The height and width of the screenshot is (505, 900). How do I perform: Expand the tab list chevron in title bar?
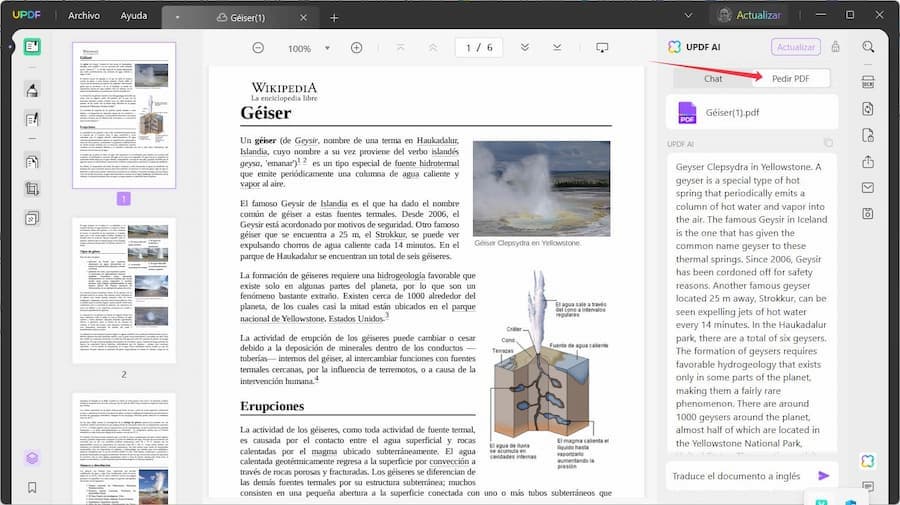(688, 15)
